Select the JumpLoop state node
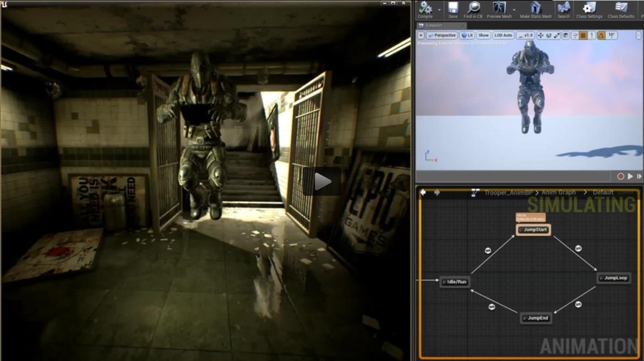The image size is (644, 361). tap(613, 278)
